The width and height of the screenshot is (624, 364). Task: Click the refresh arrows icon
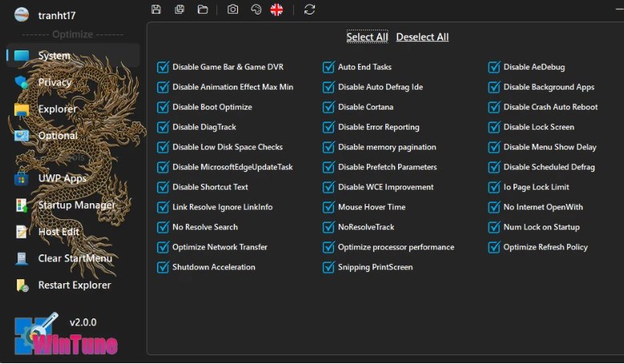[x=309, y=10]
